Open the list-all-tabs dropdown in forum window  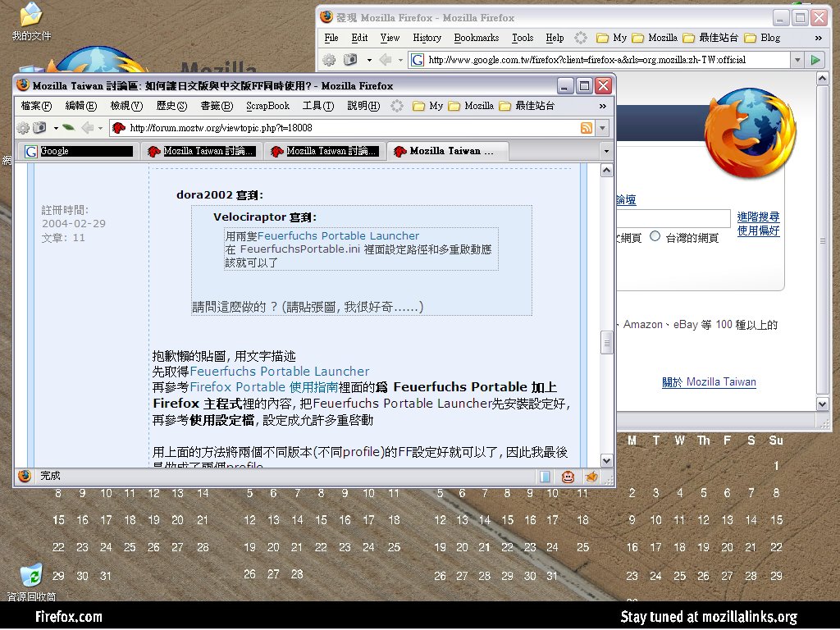(606, 151)
